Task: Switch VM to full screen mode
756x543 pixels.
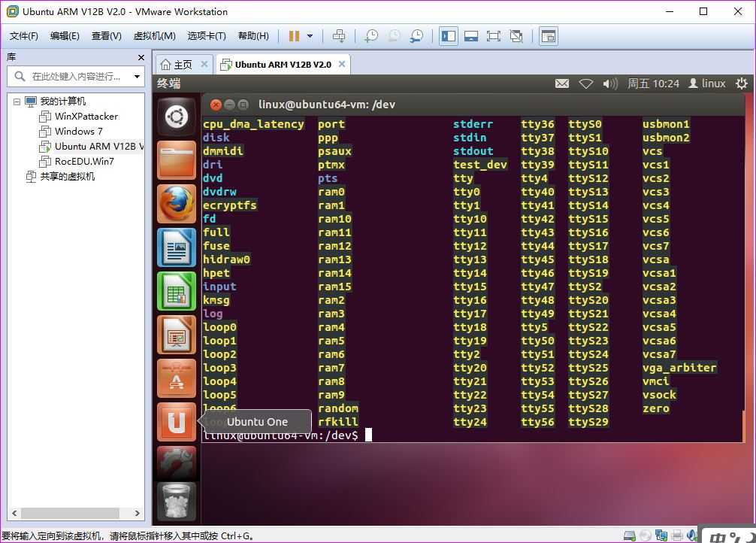Action: pos(493,36)
